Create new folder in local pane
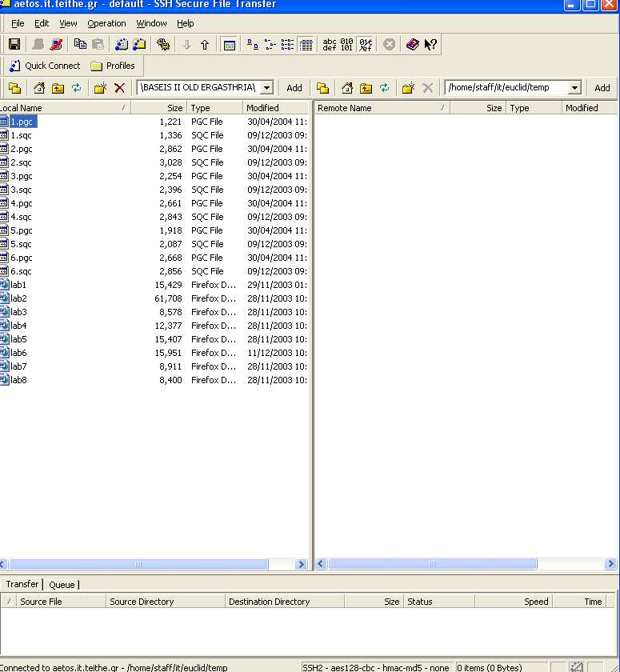This screenshot has height=672, width=620. 100,88
